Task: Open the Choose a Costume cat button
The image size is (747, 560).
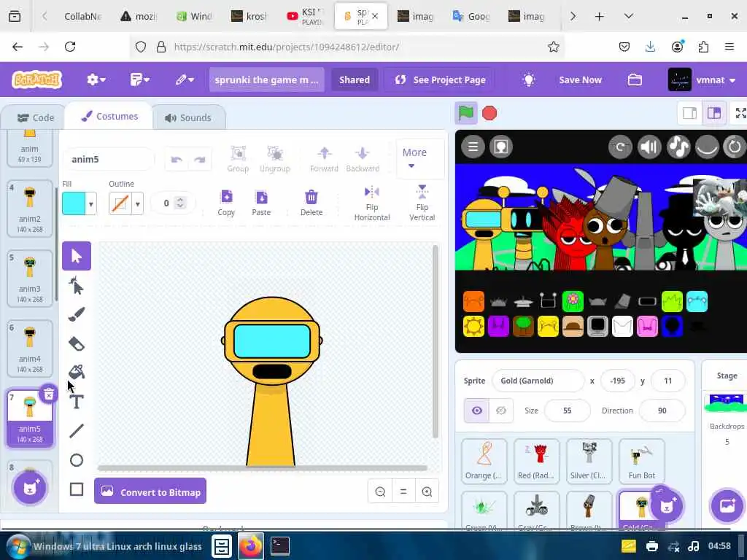Action: [x=29, y=488]
